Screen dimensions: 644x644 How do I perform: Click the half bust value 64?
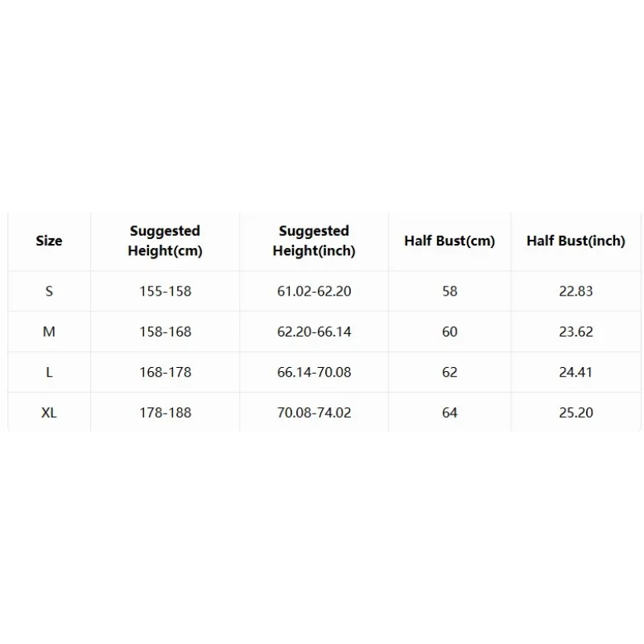(450, 412)
